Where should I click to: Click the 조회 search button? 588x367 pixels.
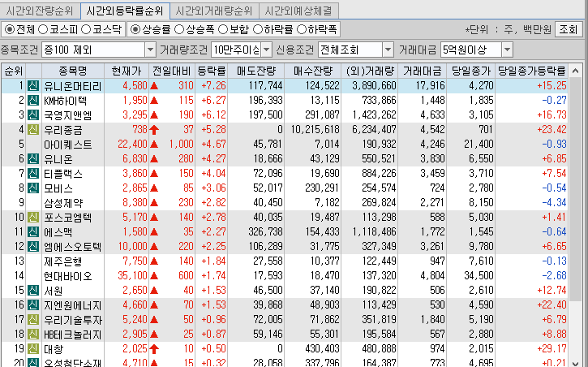click(568, 29)
